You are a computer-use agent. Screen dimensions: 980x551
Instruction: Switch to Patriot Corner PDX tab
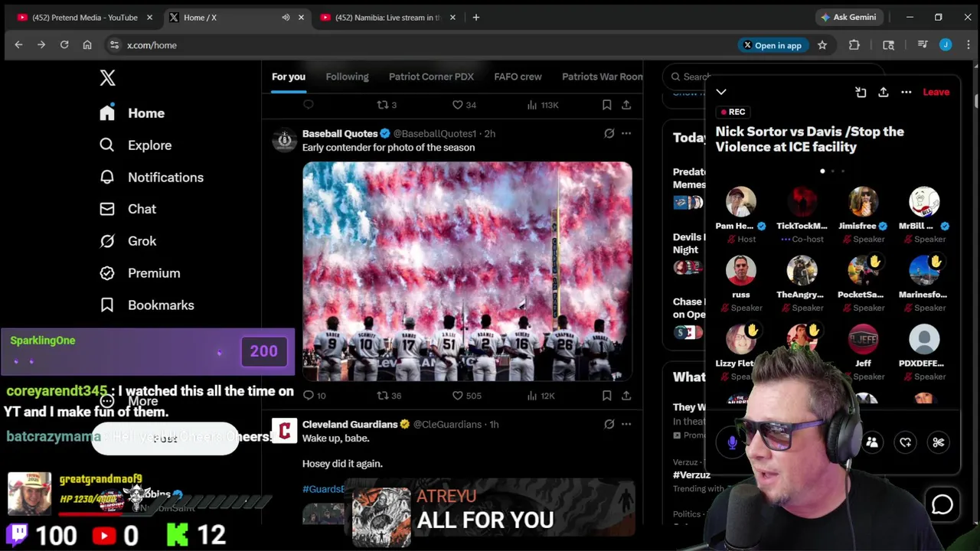click(431, 77)
